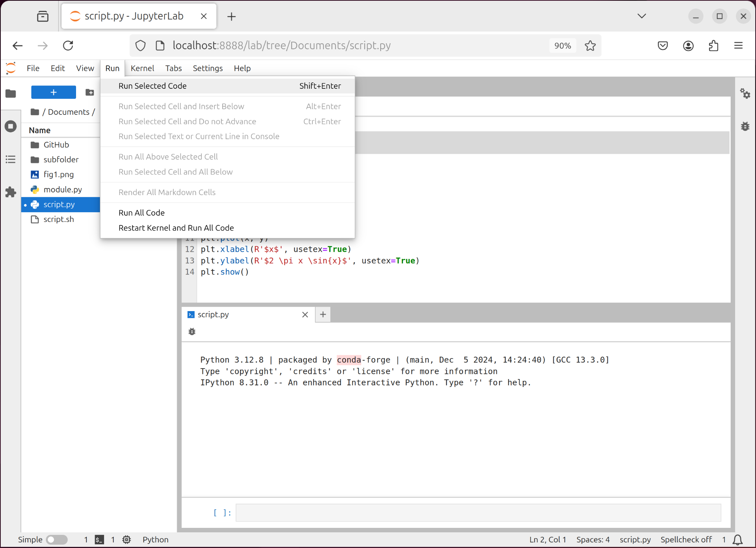The width and height of the screenshot is (756, 548).
Task: Click the 90% zoom level indicator
Action: point(563,46)
